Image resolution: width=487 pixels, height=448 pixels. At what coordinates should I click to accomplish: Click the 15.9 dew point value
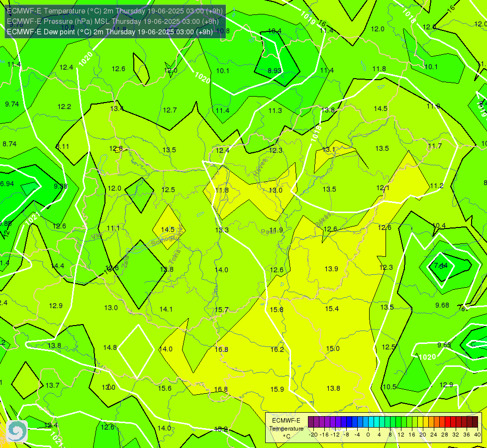coord(277,390)
